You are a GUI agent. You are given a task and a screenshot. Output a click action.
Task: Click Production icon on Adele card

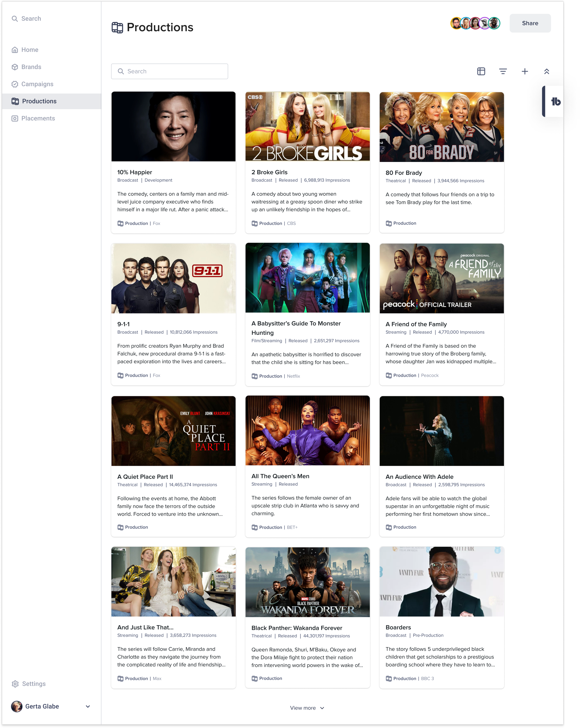(389, 527)
